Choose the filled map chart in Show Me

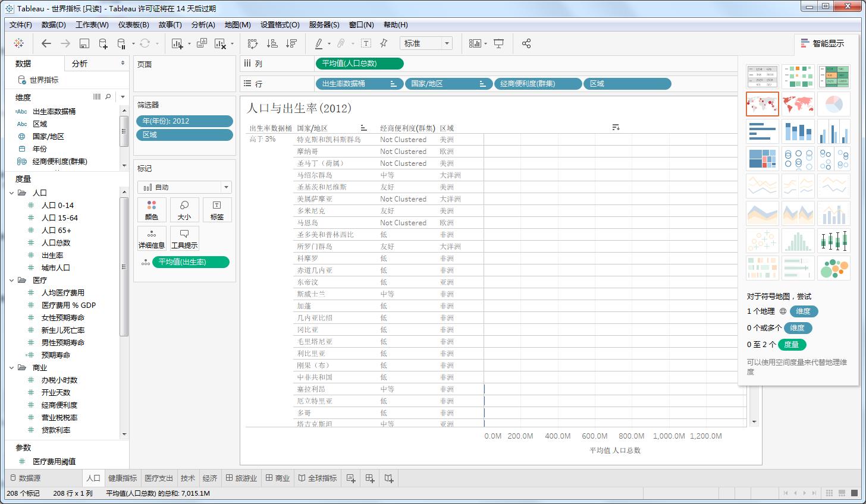click(x=798, y=104)
